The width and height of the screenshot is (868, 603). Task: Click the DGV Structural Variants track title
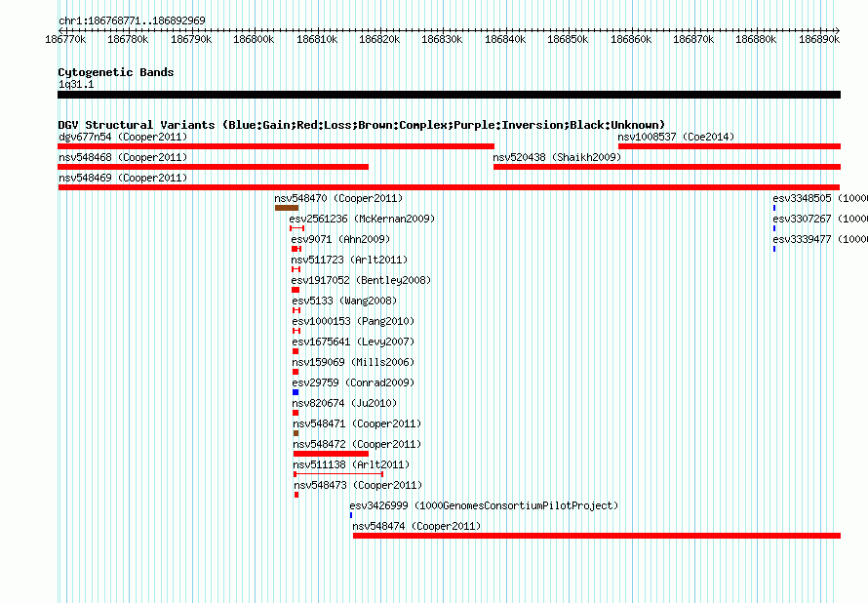(362, 125)
